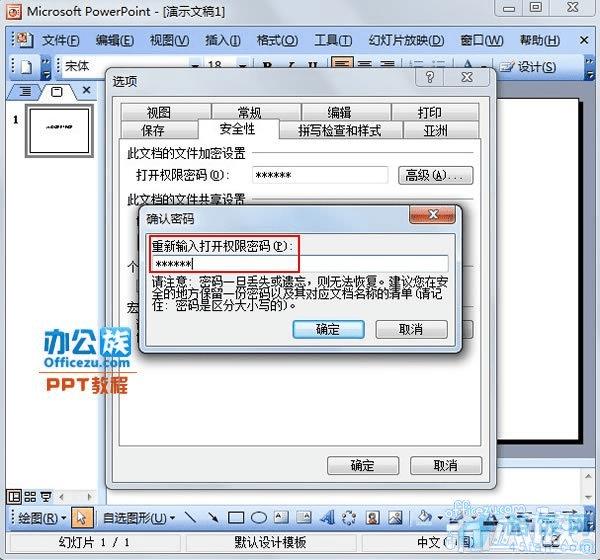Click the Help question mark in 选项 dialog
The height and width of the screenshot is (560, 600).
click(x=430, y=77)
